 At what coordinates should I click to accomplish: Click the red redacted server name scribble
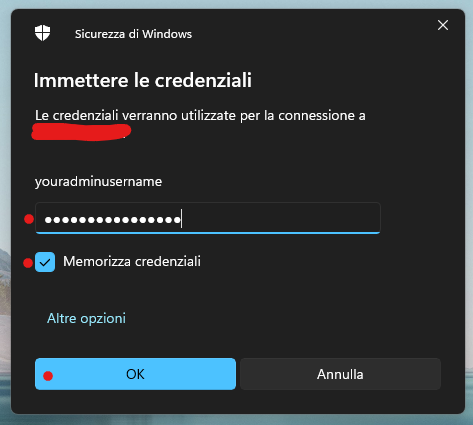[81, 132]
